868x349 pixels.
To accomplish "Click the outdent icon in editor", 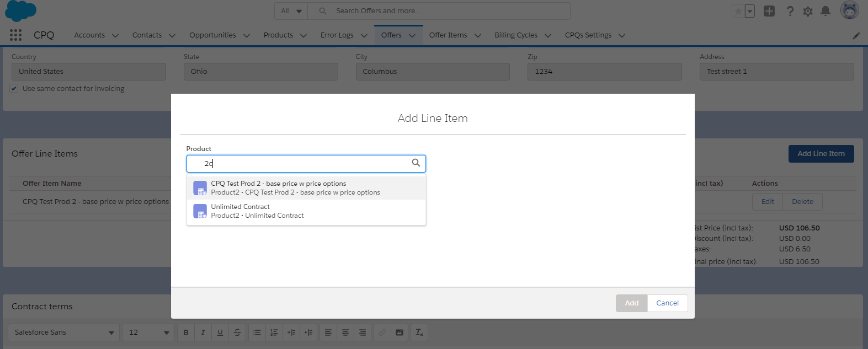I will [308, 332].
